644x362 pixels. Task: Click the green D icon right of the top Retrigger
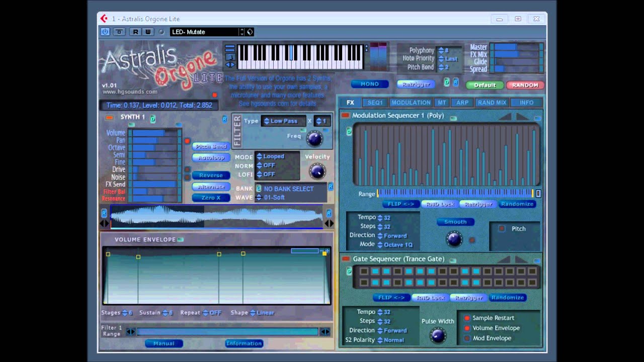coord(446,82)
